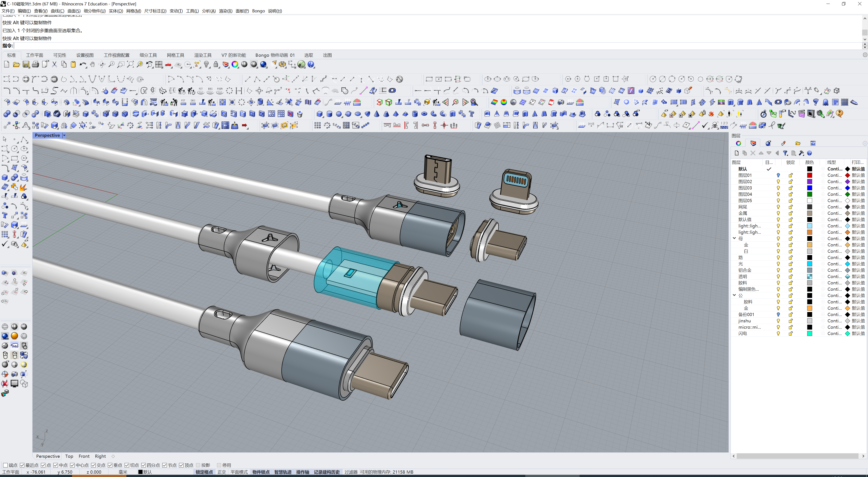Screen dimensions: 868x477
Task: Open the color wheel tab in the panel
Action: 739,143
